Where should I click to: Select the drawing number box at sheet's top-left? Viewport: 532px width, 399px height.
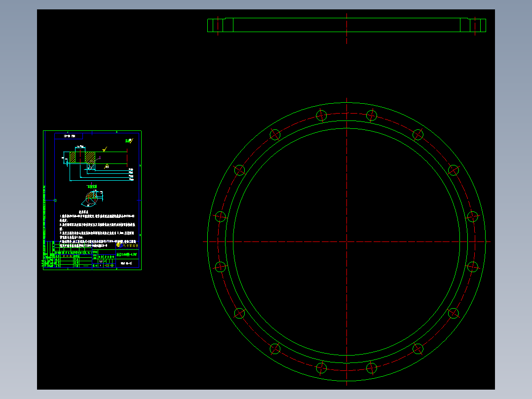[69, 136]
